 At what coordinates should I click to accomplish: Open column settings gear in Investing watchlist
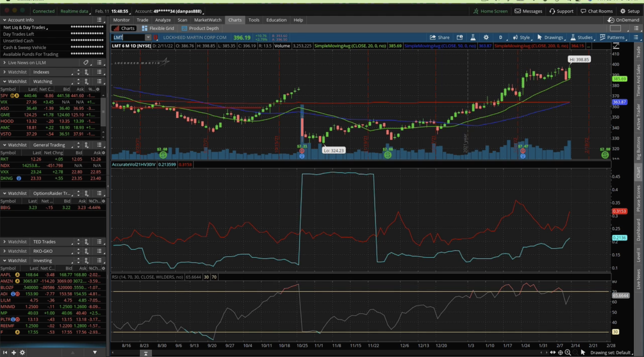[x=103, y=268]
